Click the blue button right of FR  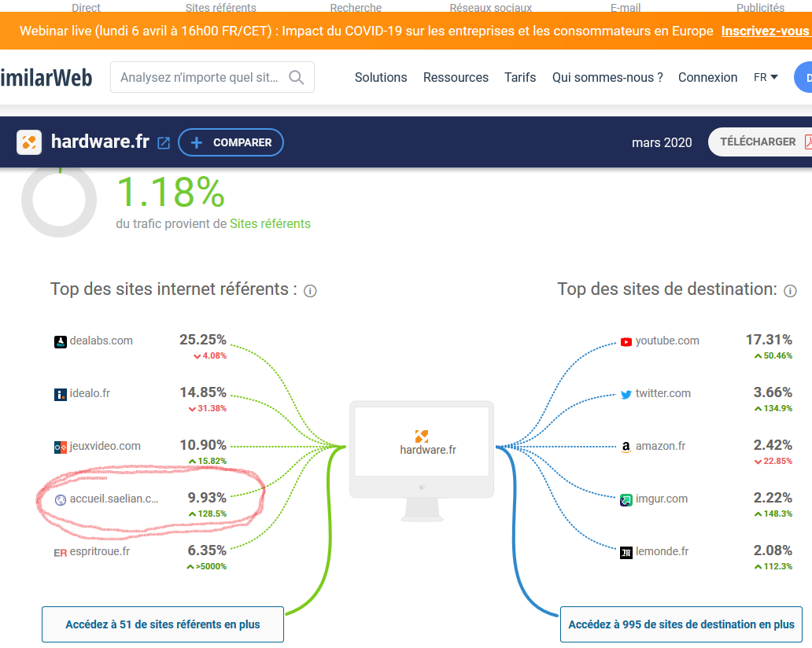(803, 77)
